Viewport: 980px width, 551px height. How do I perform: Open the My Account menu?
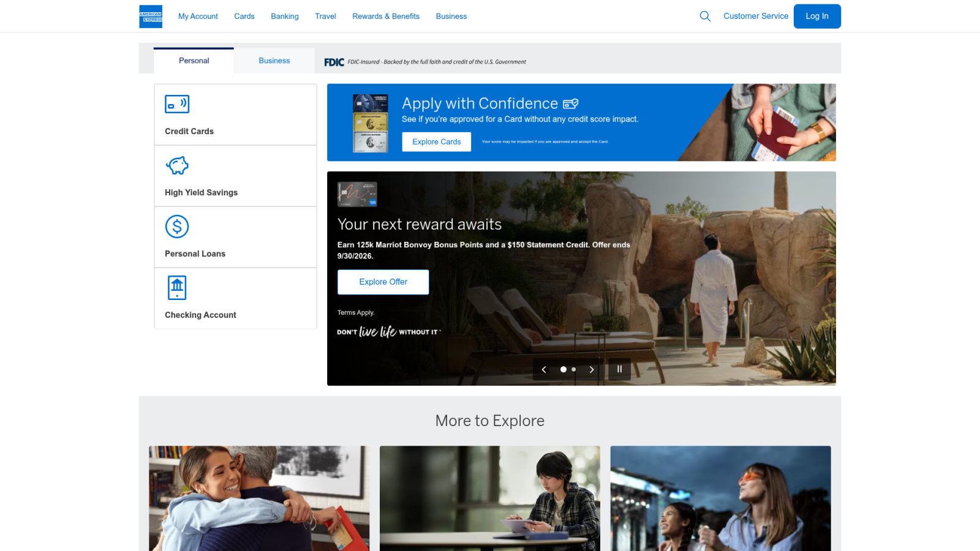pos(198,17)
